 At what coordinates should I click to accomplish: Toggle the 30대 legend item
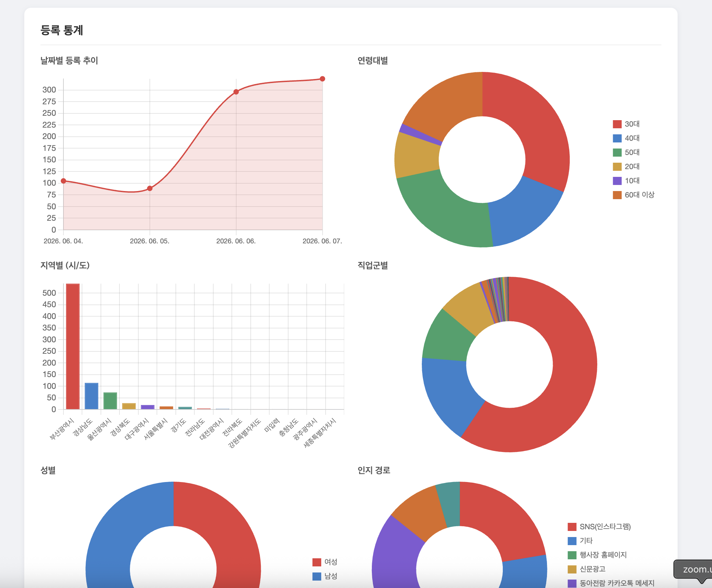pyautogui.click(x=626, y=124)
